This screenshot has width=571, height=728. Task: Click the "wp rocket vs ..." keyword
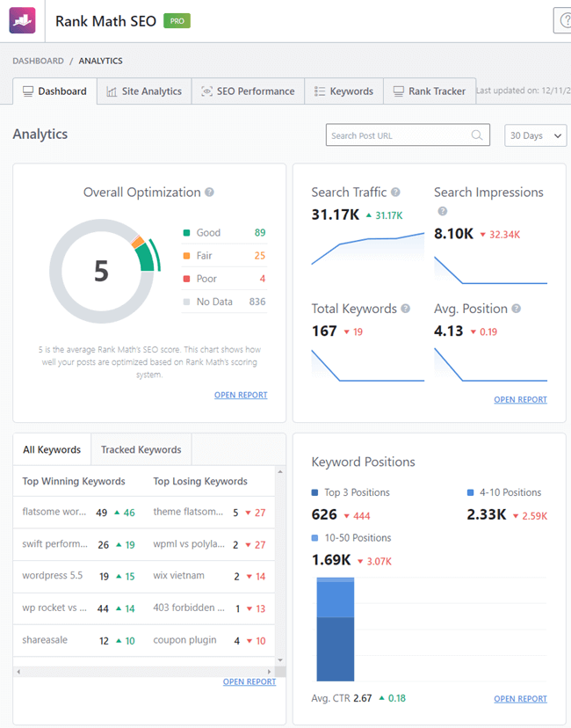point(54,608)
